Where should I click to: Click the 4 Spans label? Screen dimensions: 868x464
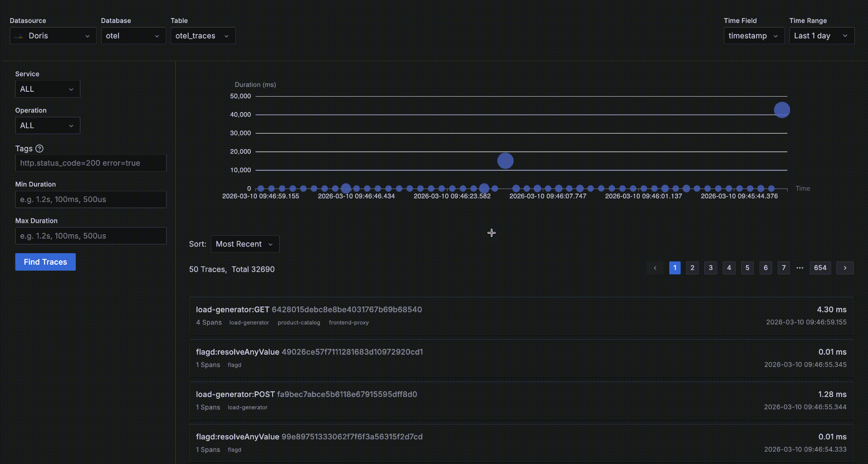209,322
